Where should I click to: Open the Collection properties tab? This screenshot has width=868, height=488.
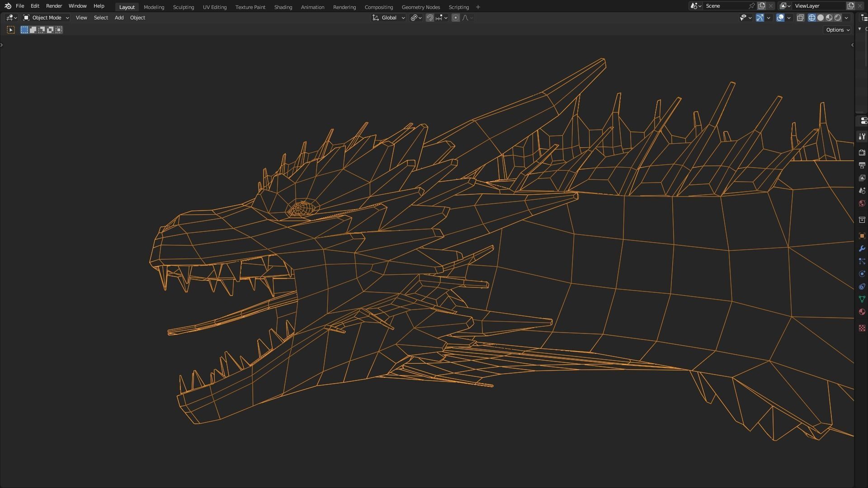click(862, 220)
